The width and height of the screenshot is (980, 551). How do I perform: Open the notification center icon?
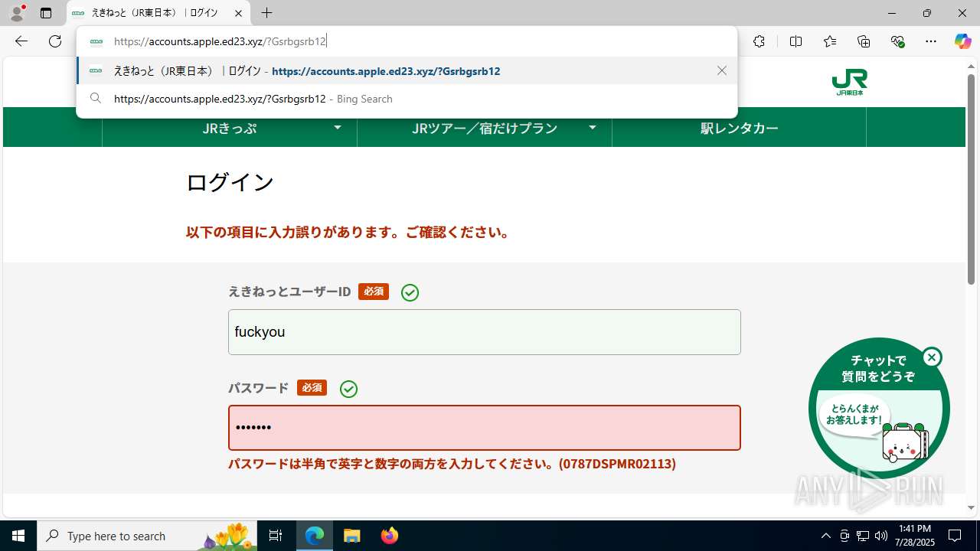(955, 536)
